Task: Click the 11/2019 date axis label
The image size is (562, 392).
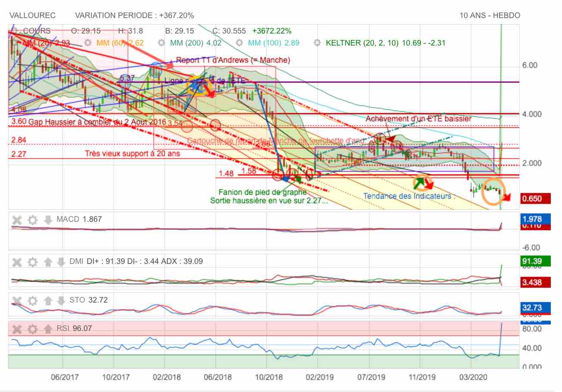Action: pyautogui.click(x=421, y=377)
